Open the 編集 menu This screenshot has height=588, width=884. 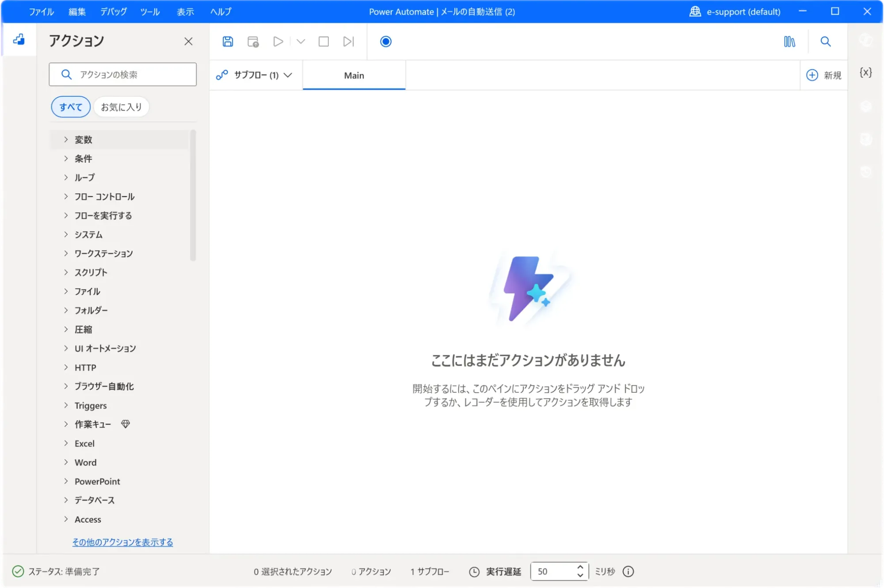[77, 12]
